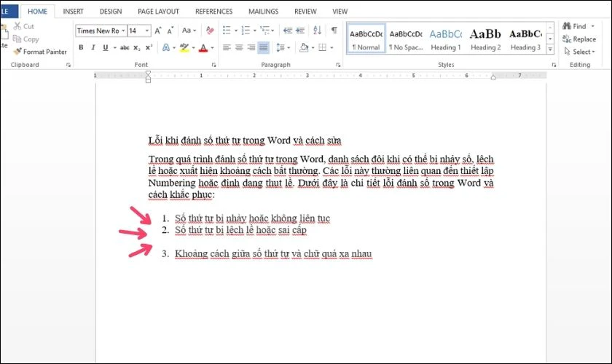The width and height of the screenshot is (612, 364).
Task: Apply red font color A swatch
Action: coord(203,47)
